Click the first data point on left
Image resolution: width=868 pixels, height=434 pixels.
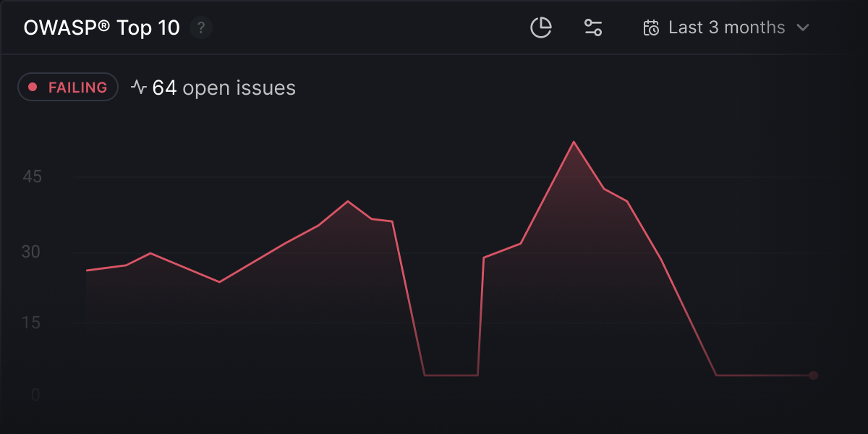(87, 271)
